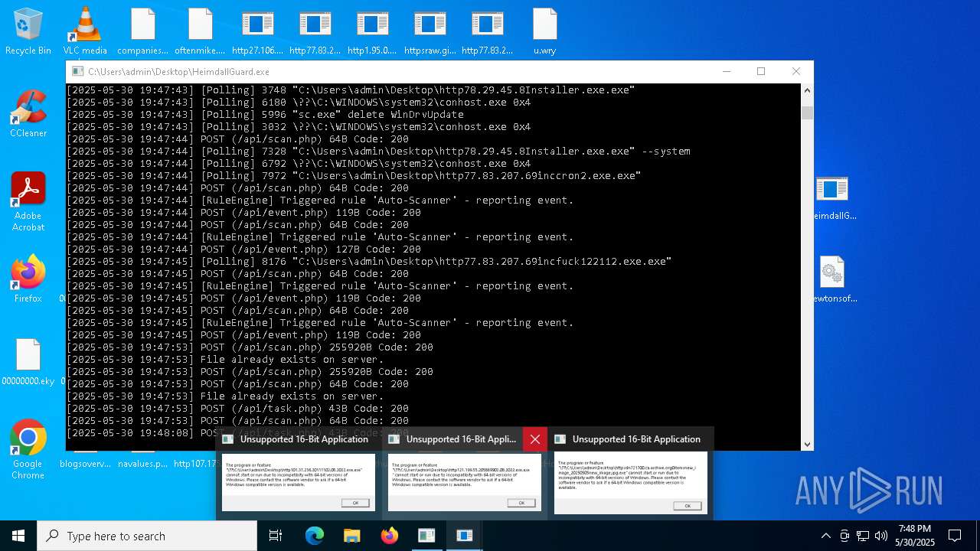
Task: Click the Polling 3748 Installer.exe.exe log line
Action: 351,90
